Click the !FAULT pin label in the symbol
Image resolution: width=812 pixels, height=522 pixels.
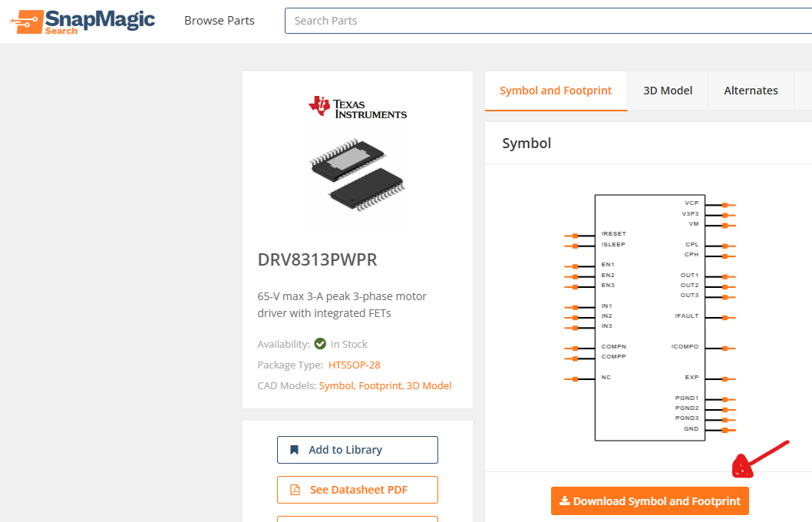pyautogui.click(x=687, y=316)
